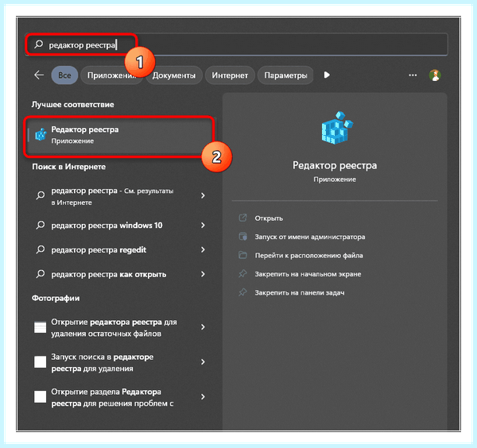Image resolution: width=477 pixels, height=448 pixels.
Task: Click the magnifier icon beside 'редактор реестра как открыть'
Action: tap(41, 274)
